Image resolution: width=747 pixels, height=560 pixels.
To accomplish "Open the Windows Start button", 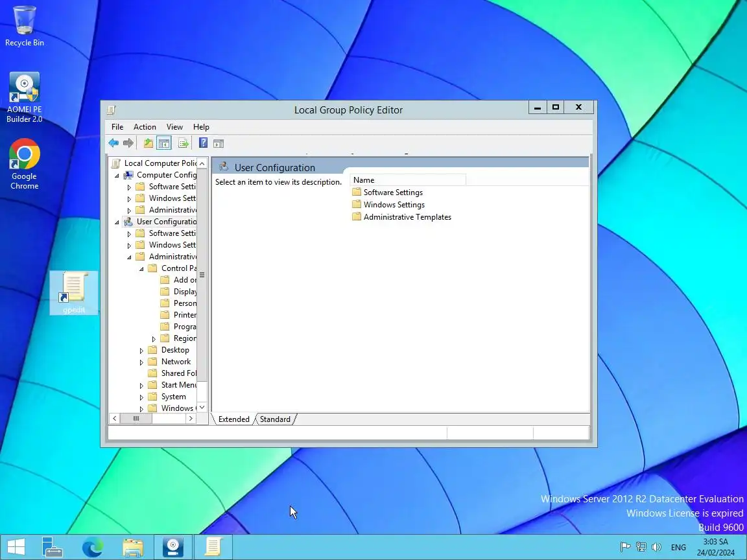I will pyautogui.click(x=16, y=546).
